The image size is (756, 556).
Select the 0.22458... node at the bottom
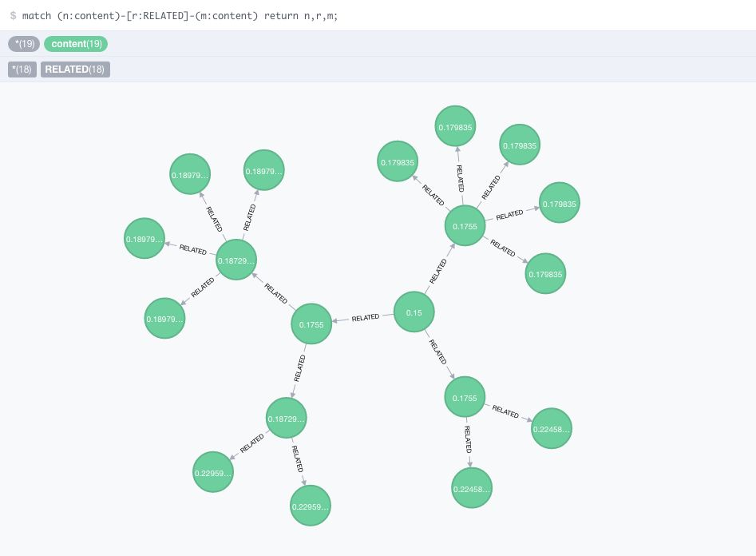point(472,488)
